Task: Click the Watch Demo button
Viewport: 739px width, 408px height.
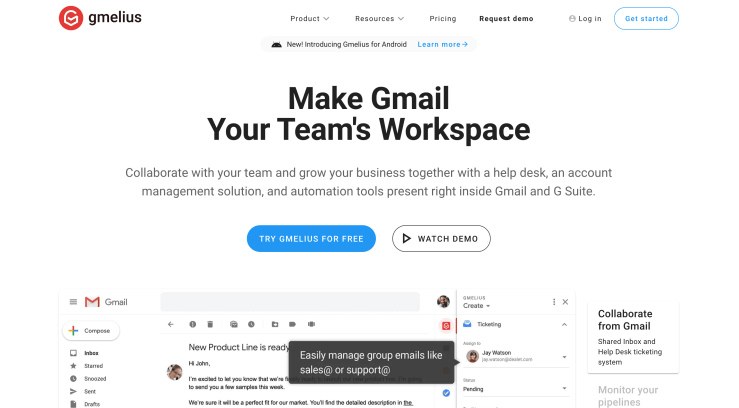Action: [441, 238]
